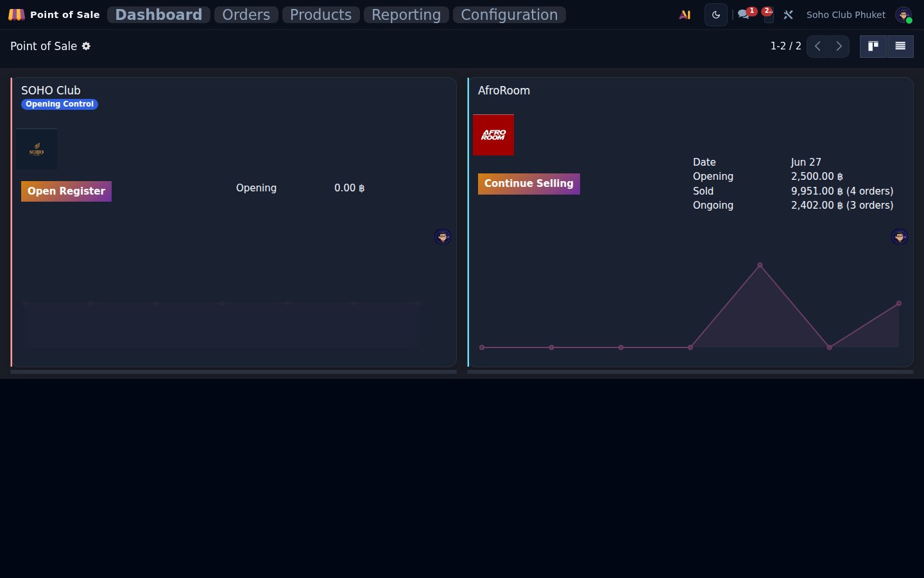Open the Configuration menu
Screen dimensions: 924x578
pos(509,15)
